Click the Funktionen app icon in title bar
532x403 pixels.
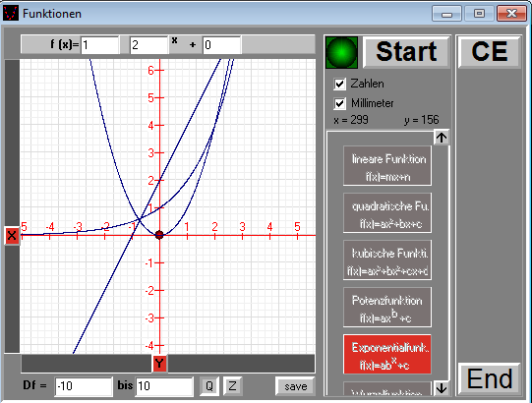coord(11,13)
